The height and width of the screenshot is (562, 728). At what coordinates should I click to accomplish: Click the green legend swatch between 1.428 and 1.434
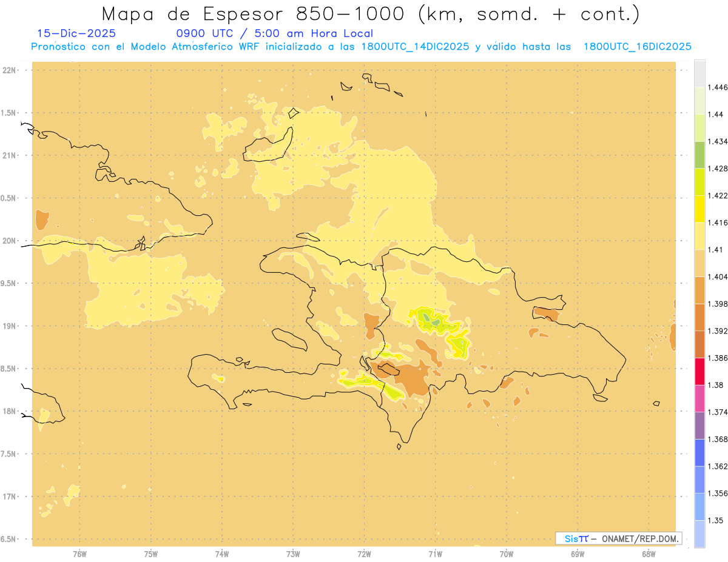[699, 155]
